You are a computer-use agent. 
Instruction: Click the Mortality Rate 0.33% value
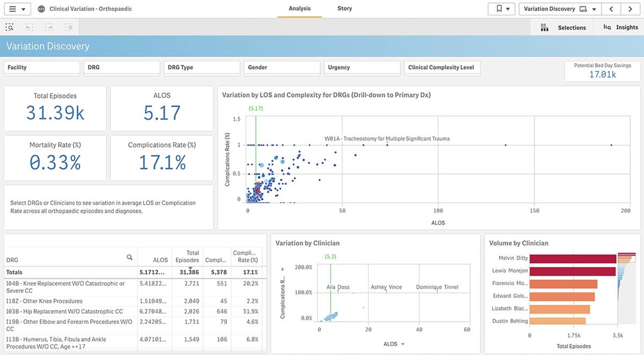tap(55, 162)
